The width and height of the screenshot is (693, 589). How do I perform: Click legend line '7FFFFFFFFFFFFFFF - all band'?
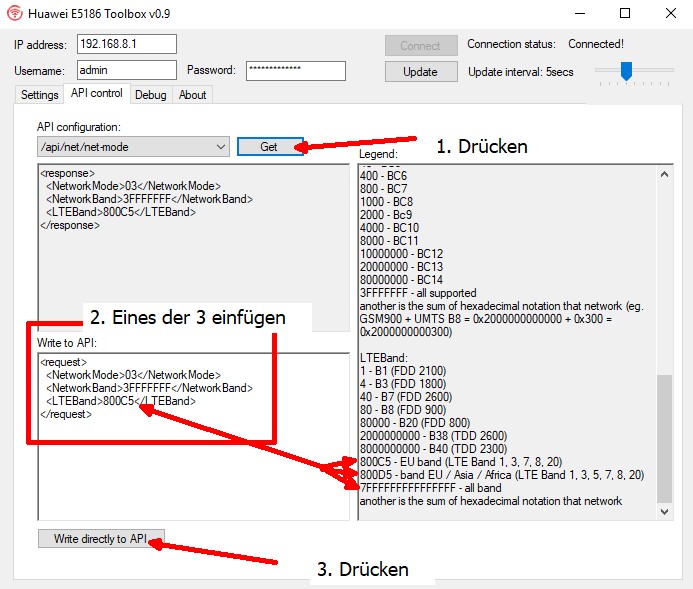430,488
